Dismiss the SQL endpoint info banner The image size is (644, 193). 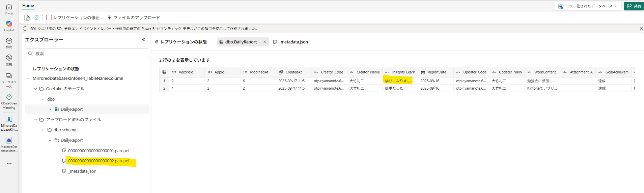(641, 29)
